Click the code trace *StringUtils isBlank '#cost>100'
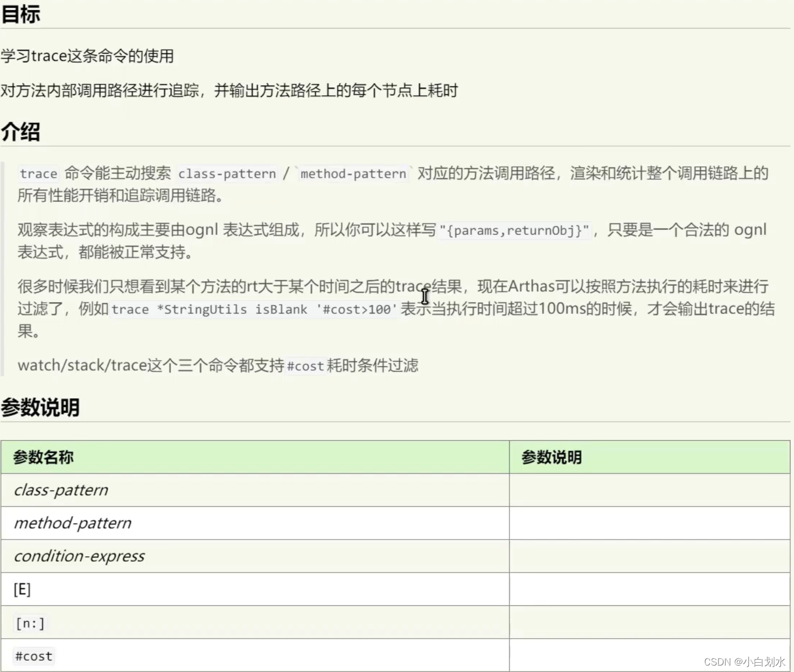This screenshot has height=672, width=794. (x=254, y=310)
